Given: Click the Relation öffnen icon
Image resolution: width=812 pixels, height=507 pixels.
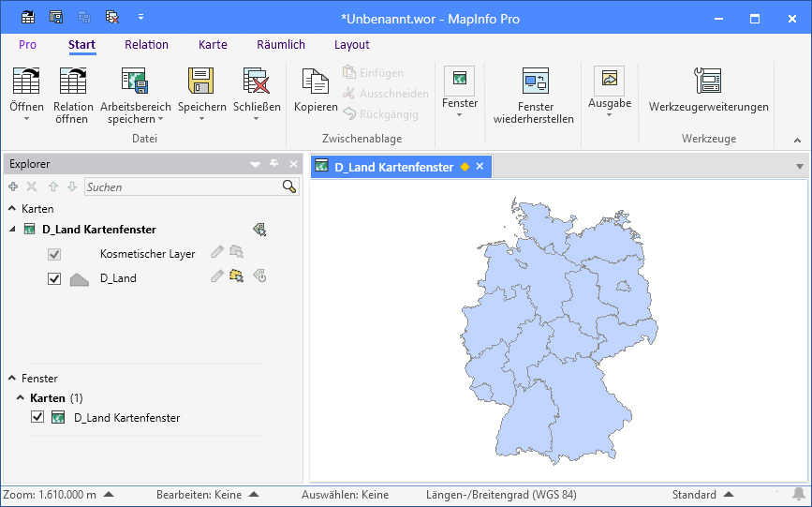Looking at the screenshot, I should pyautogui.click(x=72, y=81).
